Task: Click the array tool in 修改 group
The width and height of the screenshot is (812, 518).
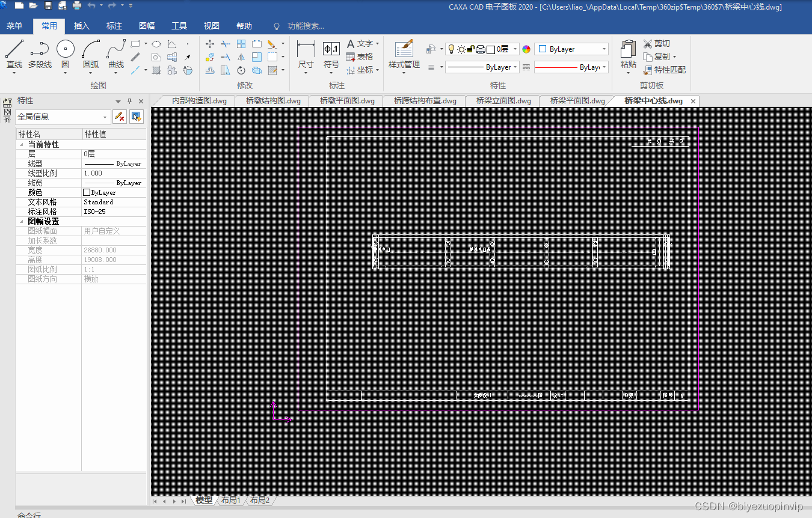Action: 241,44
